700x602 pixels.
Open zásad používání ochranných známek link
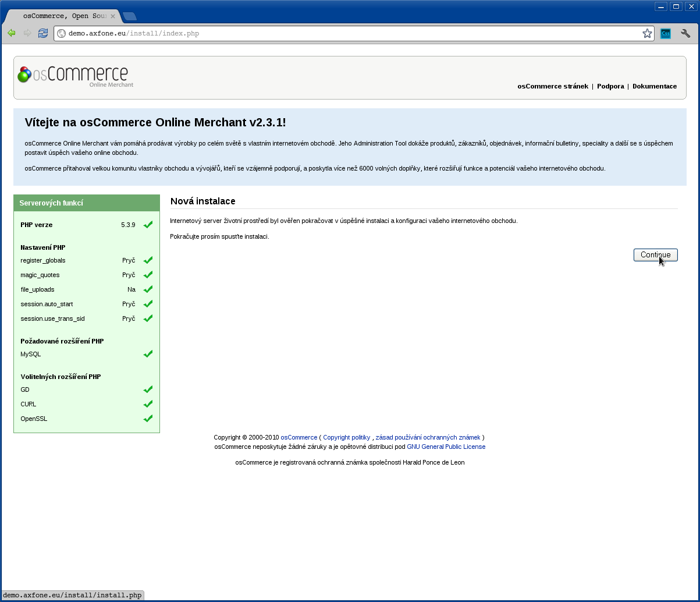tap(428, 437)
